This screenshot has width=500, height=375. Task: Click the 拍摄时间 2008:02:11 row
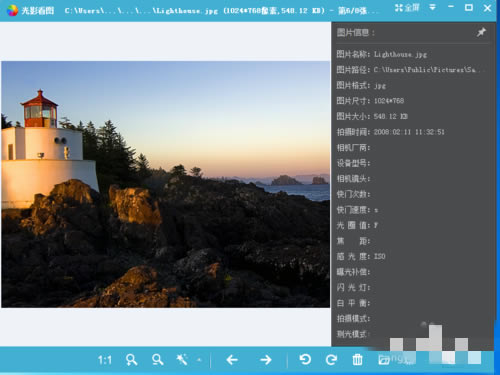390,132
